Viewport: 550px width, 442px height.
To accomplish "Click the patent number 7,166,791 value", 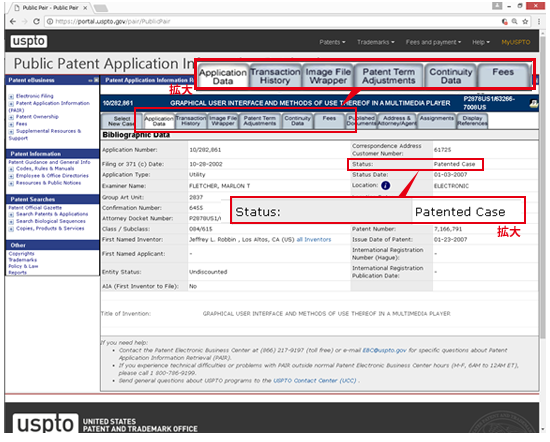I will (448, 229).
